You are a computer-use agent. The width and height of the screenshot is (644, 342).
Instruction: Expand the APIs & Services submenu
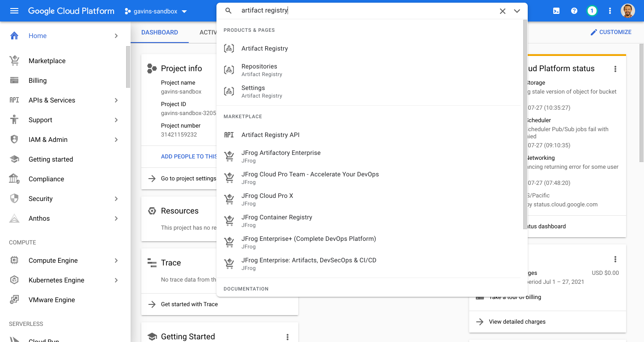point(116,100)
